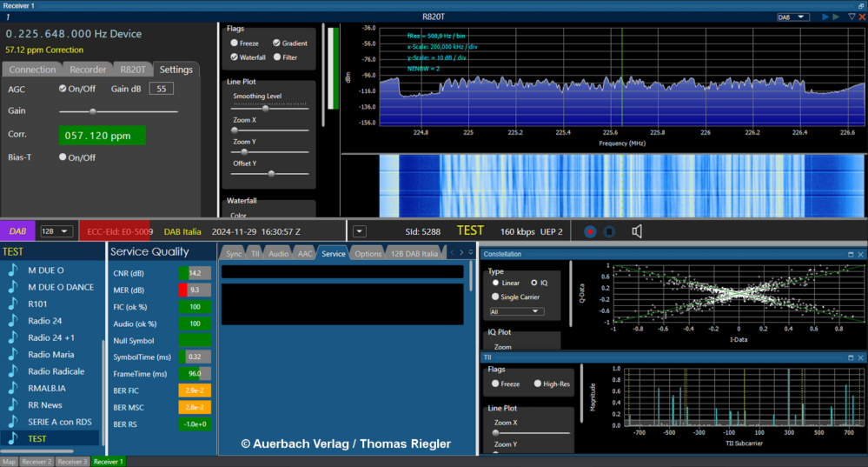Select Single Carrier constellation type
Viewport: 868px width, 467px height.
(x=495, y=297)
